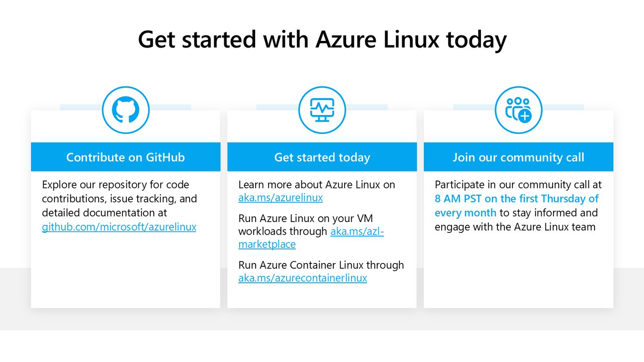
Task: Click the engage with the Azure Linux team text
Action: 515,227
